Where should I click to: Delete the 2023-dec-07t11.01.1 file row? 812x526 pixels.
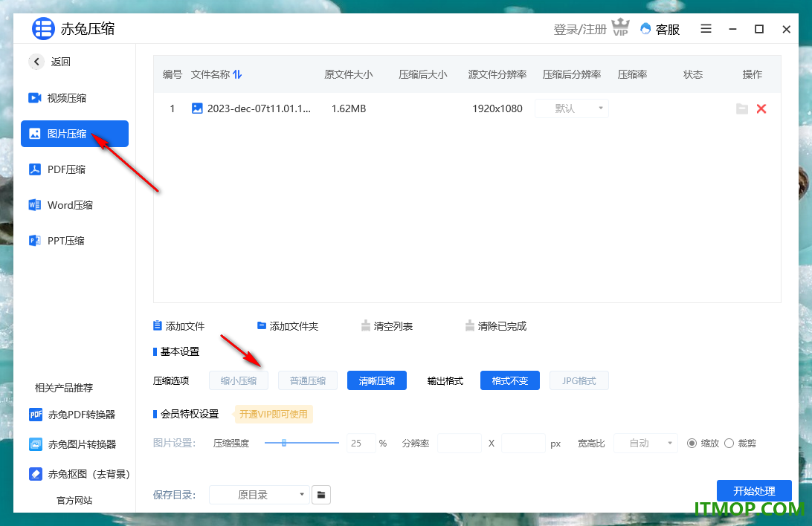[761, 108]
